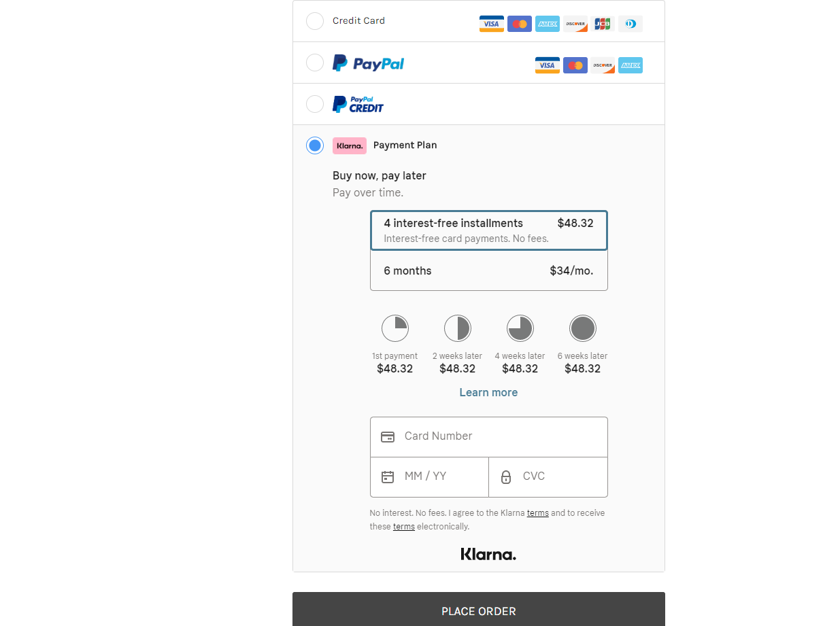Image resolution: width=840 pixels, height=626 pixels.
Task: Click the PayPal logo
Action: (x=368, y=63)
